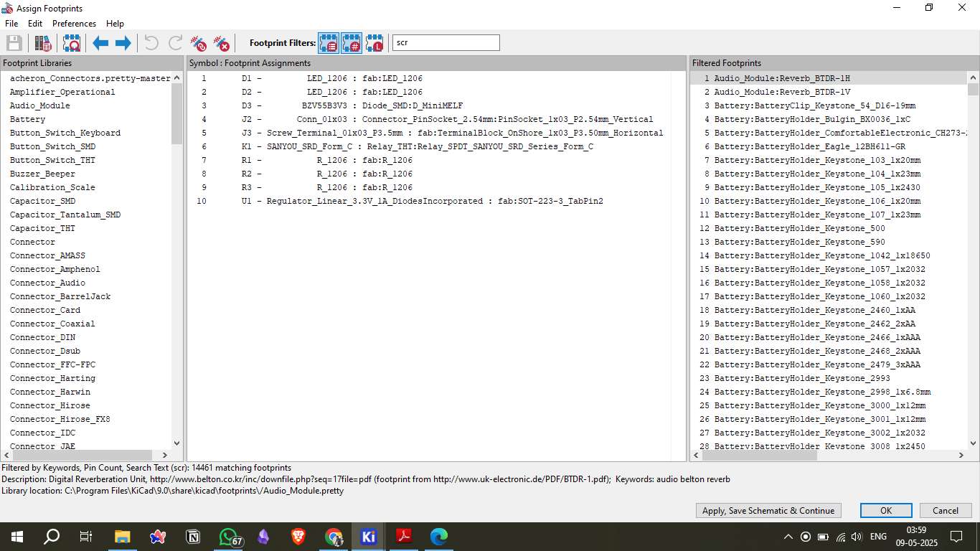Select the Battery library
This screenshot has height=551, width=980.
[x=27, y=119]
